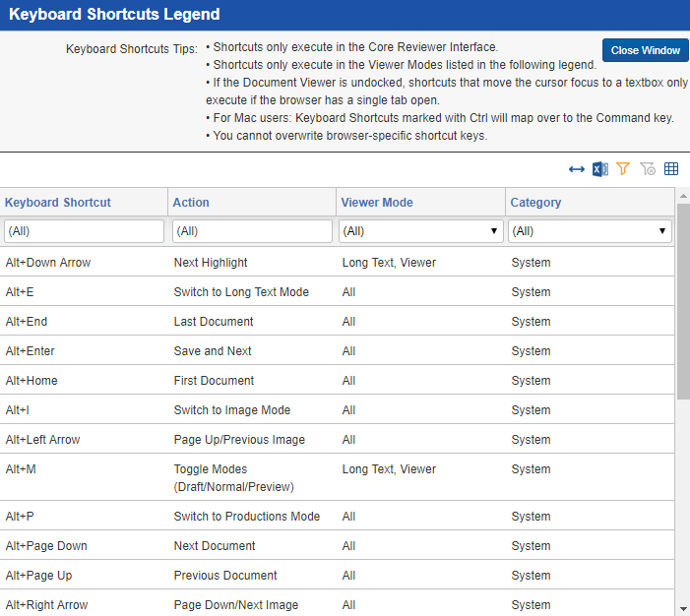Click the scrollbar up arrow
Viewport: 690px width, 616px height.
pyautogui.click(x=683, y=196)
